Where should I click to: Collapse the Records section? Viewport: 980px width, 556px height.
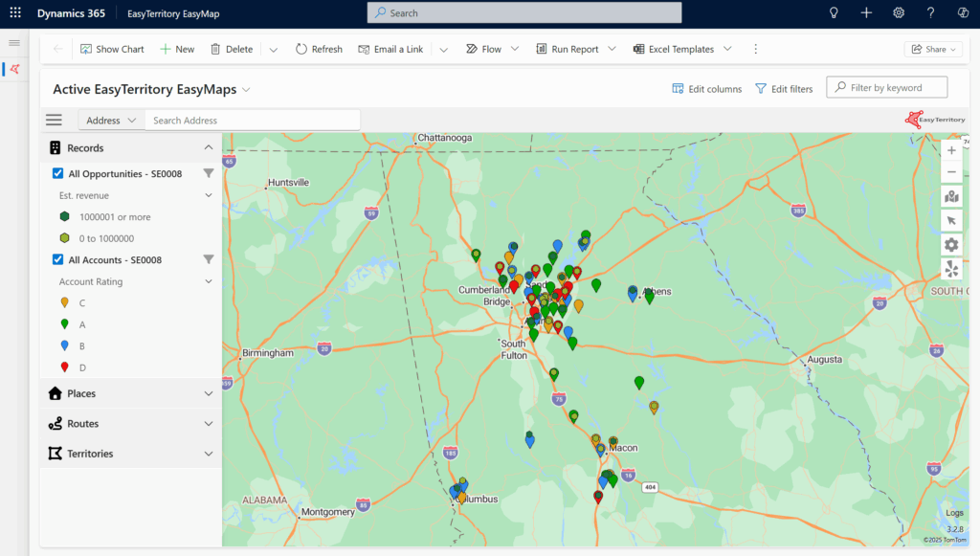click(x=208, y=148)
